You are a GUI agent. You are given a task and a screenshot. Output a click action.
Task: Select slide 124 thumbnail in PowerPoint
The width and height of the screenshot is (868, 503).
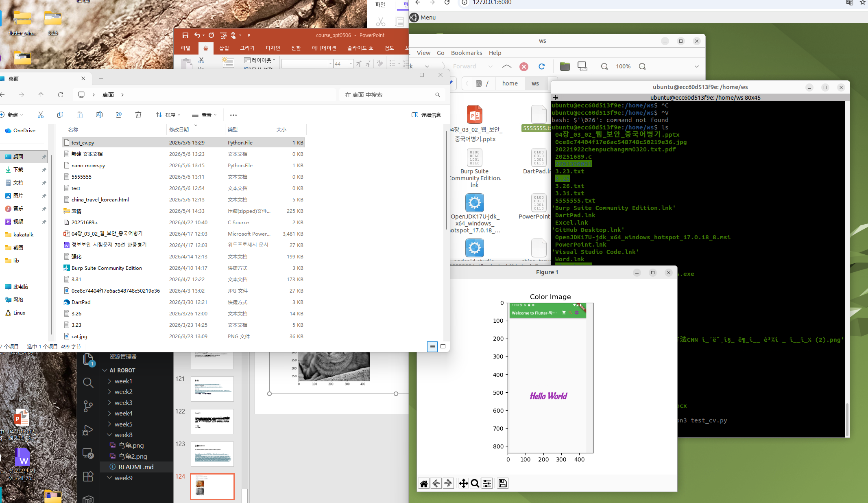tap(212, 487)
